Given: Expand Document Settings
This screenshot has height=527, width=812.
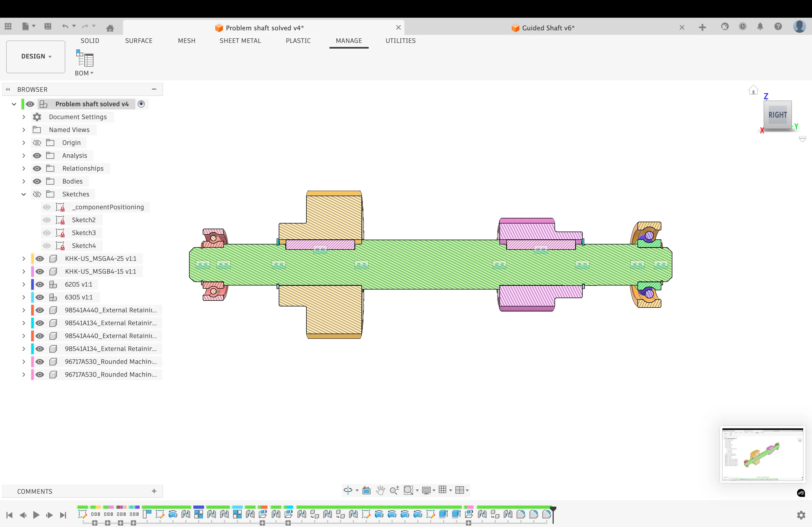Looking at the screenshot, I should [24, 117].
